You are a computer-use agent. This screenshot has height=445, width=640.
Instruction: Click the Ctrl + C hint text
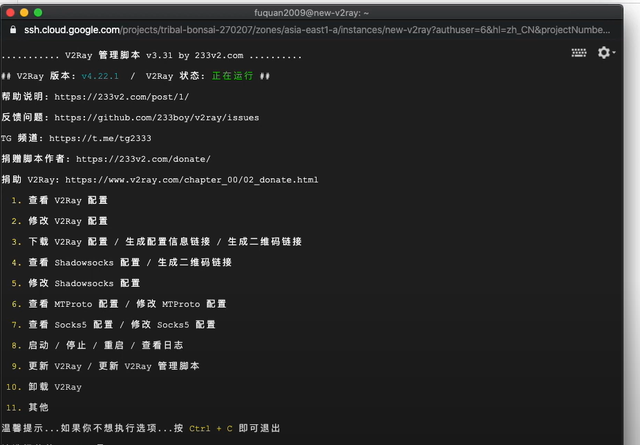pos(211,429)
